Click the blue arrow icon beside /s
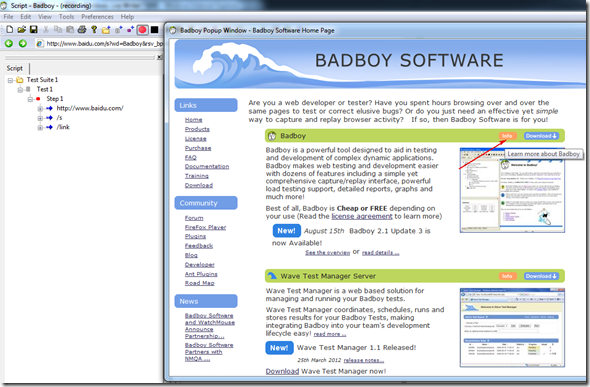This screenshot has height=387, width=590. (49, 118)
